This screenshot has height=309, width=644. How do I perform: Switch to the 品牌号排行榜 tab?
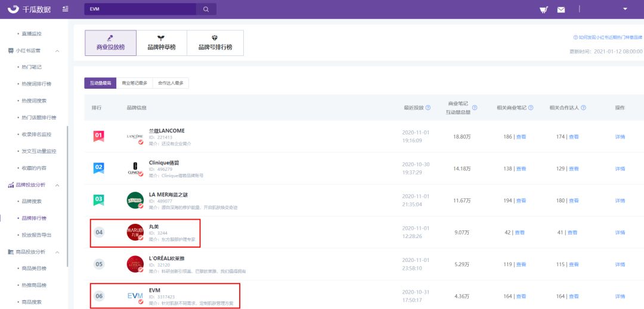coord(215,43)
